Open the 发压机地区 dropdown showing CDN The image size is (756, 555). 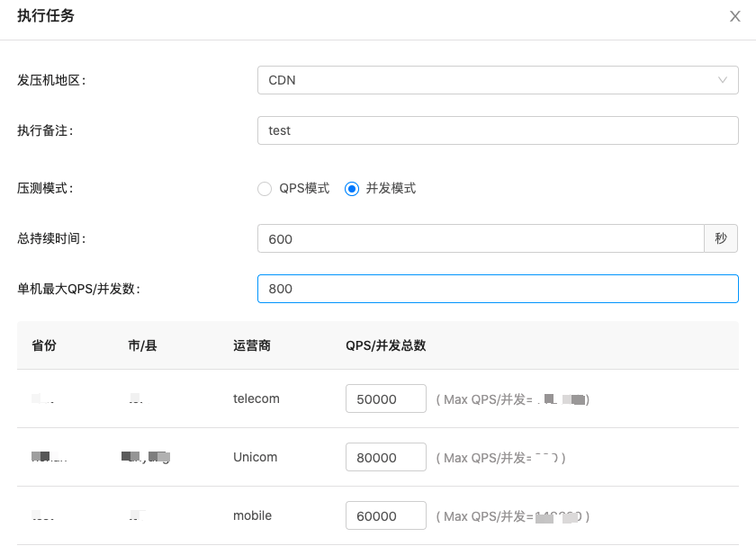[497, 80]
